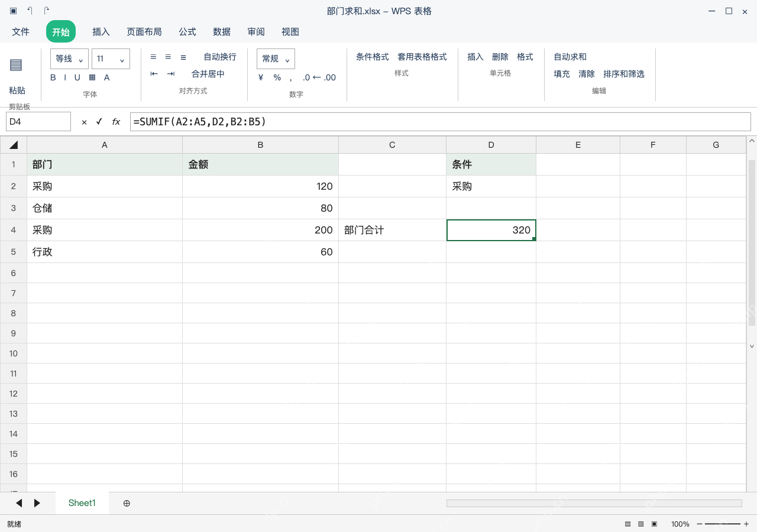Open the 等线 font name dropdown

point(70,59)
